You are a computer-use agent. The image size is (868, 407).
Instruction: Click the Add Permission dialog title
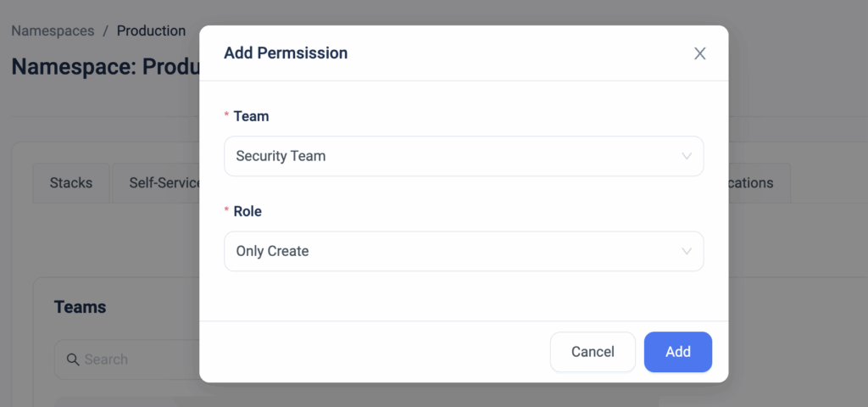286,53
